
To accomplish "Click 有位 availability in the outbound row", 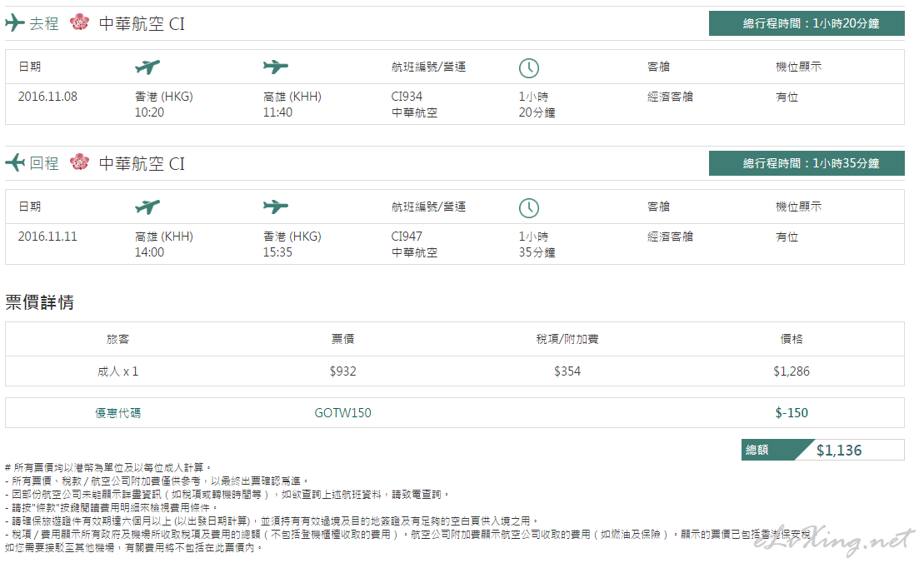I will 787,97.
